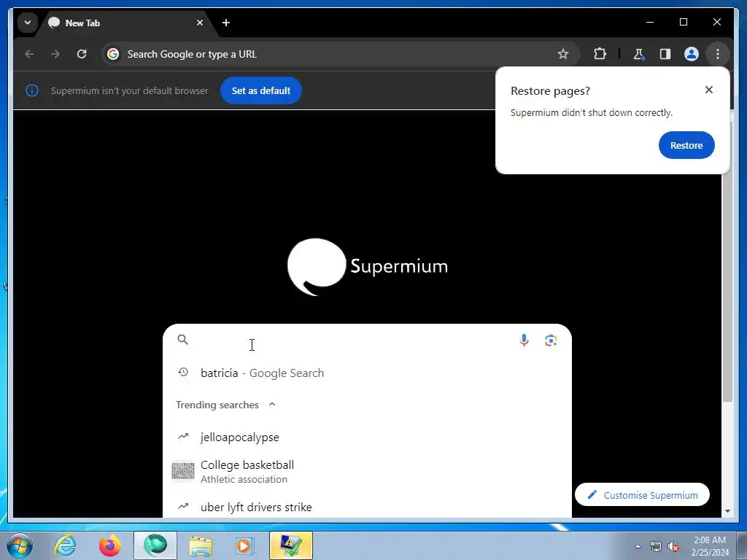Viewport: 747px width, 560px height.
Task: Click the Google icon in address bar
Action: click(113, 54)
